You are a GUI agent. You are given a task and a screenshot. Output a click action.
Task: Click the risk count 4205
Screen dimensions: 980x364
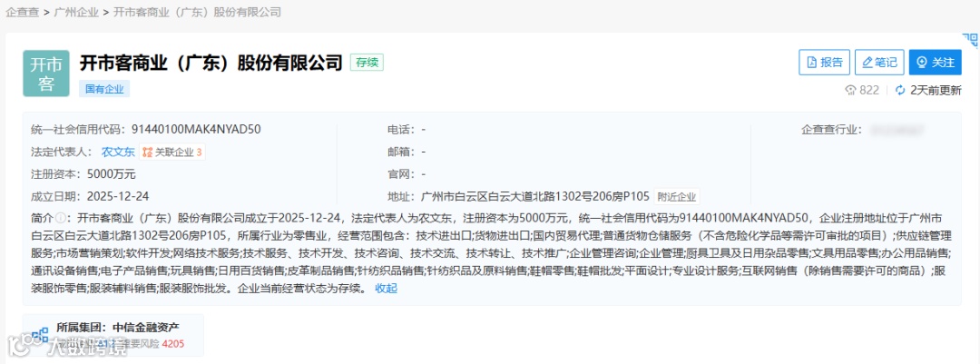tap(173, 343)
